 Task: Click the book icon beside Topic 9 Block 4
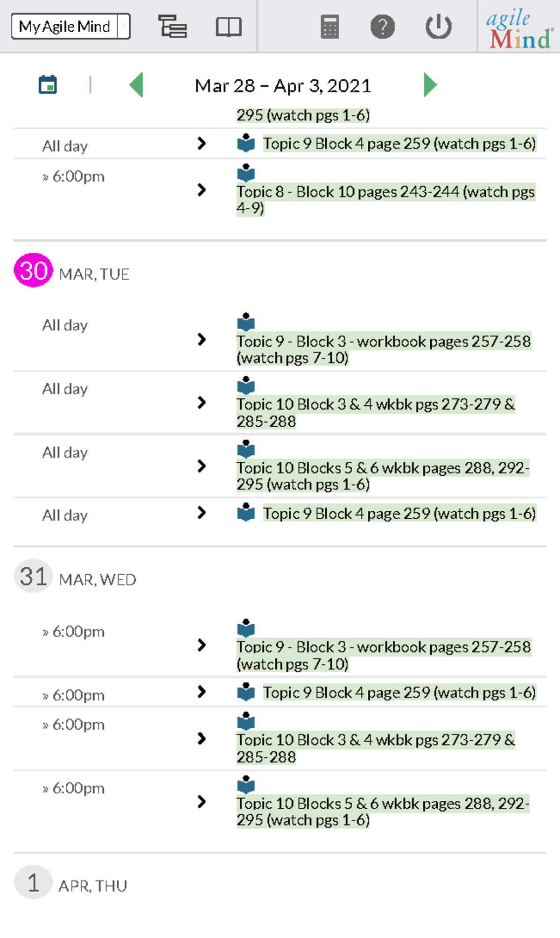[246, 143]
